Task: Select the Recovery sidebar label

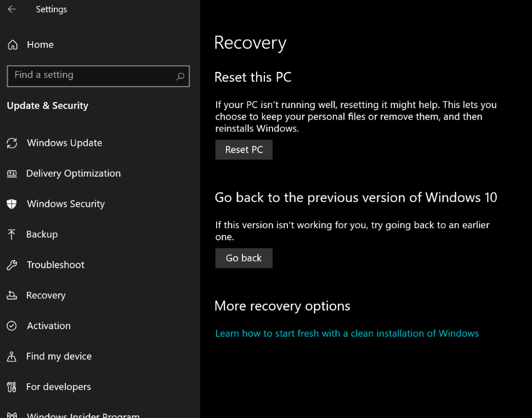Action: (x=46, y=296)
